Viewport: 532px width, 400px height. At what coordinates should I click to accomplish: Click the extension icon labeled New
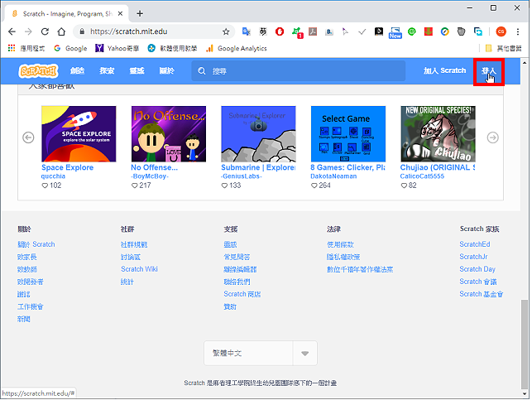click(395, 32)
